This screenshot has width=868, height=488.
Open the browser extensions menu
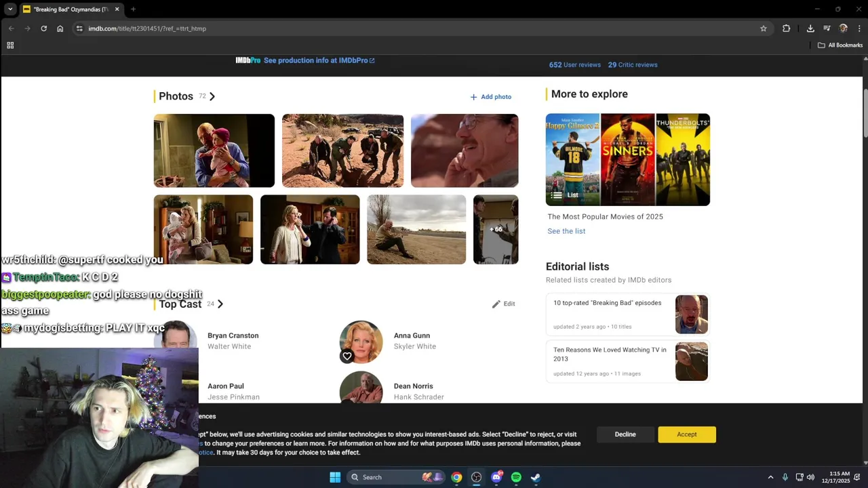(x=786, y=28)
